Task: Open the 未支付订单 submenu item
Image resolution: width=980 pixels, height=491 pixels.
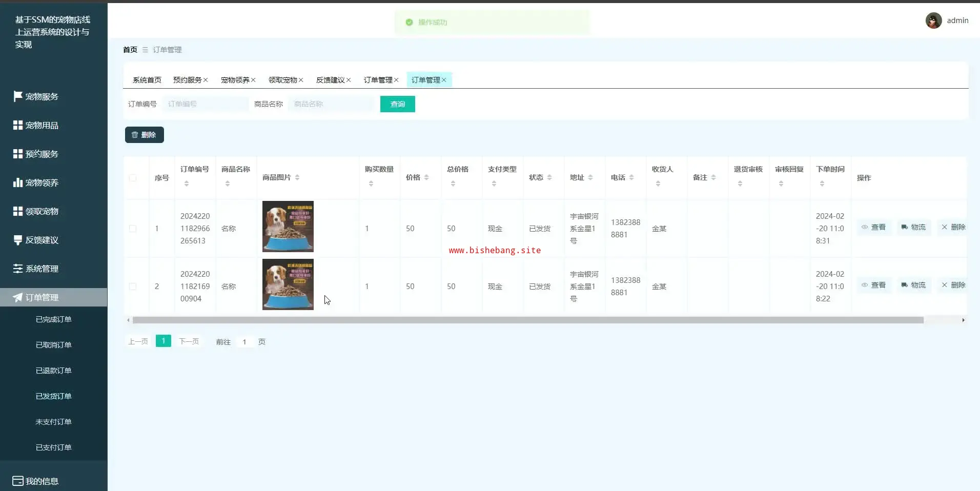Action: point(54,422)
